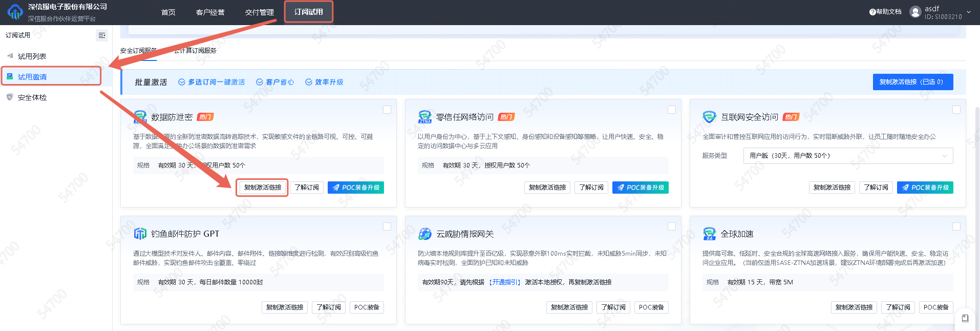Screen dimensions: 980x331
Task: Open 安全体检 in the sidebar
Action: [32, 97]
